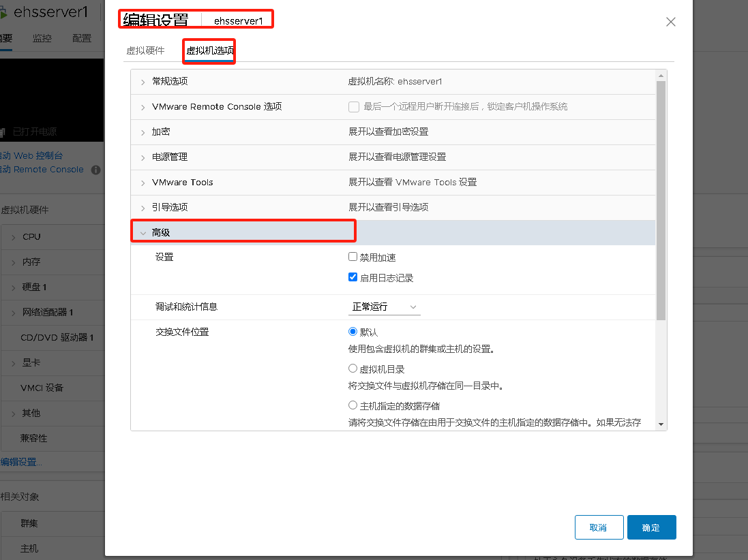Select the 虚拟机选项 tab

[x=210, y=50]
